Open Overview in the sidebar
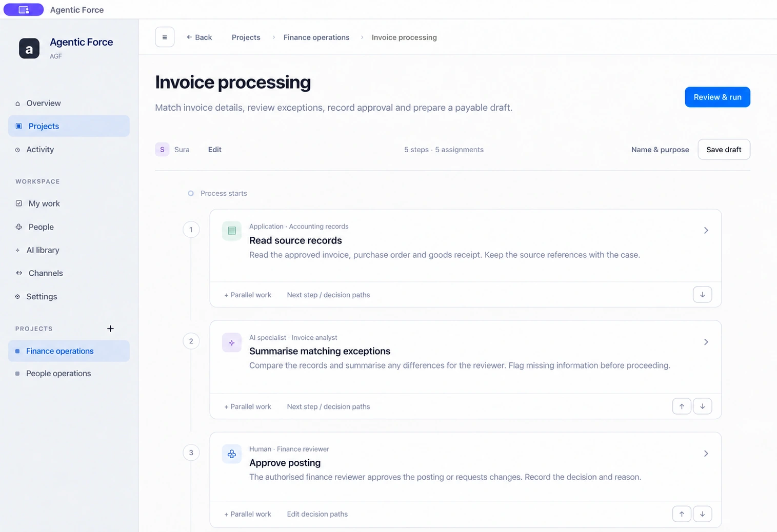The width and height of the screenshot is (777, 532). [69, 103]
